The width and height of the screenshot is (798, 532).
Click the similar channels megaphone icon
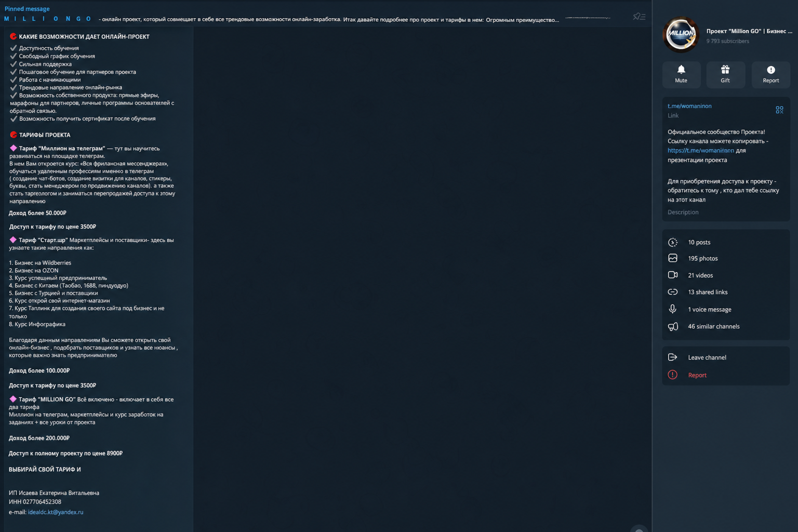673,326
